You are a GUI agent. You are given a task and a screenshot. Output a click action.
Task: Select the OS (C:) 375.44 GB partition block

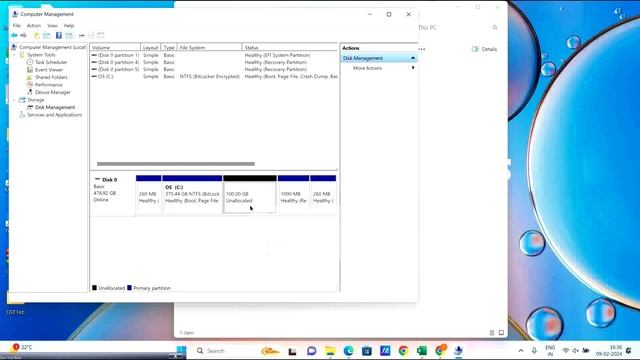(192, 194)
